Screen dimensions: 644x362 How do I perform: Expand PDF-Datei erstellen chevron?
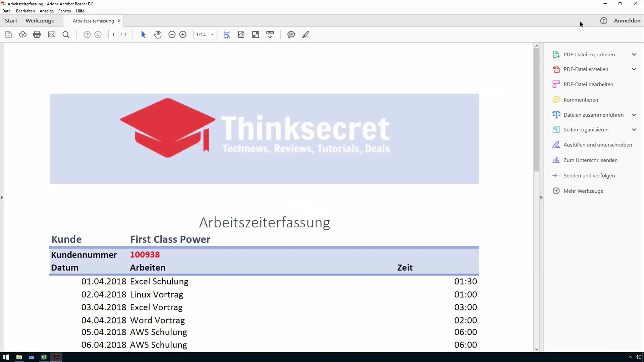point(634,69)
